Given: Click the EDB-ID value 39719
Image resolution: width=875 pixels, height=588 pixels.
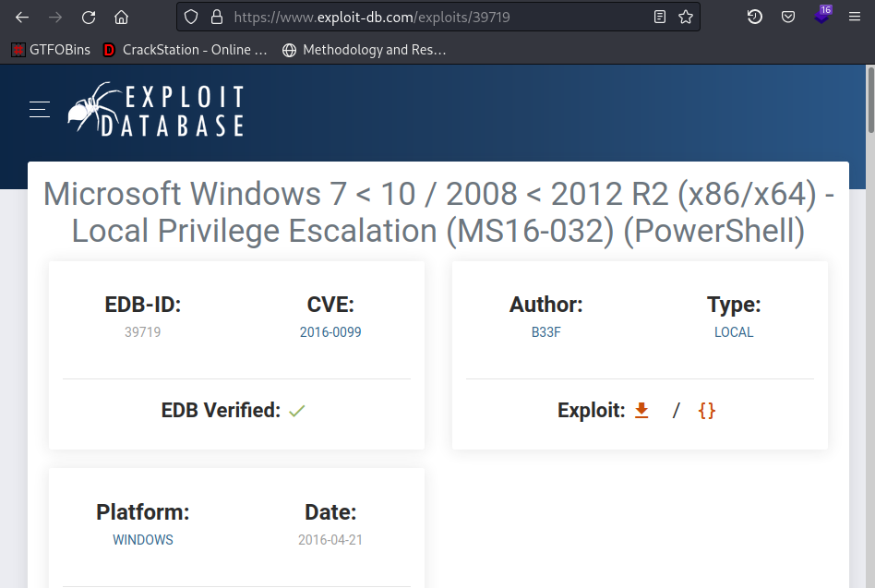Looking at the screenshot, I should [142, 332].
